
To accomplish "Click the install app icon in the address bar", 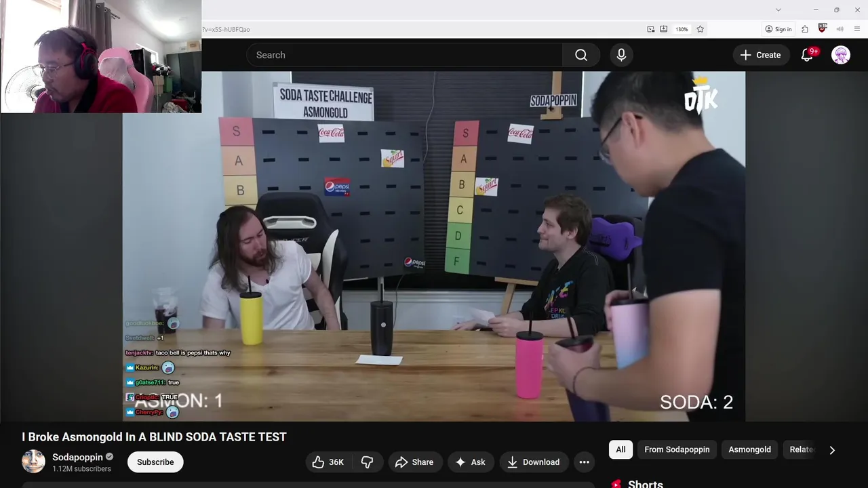I will (664, 29).
